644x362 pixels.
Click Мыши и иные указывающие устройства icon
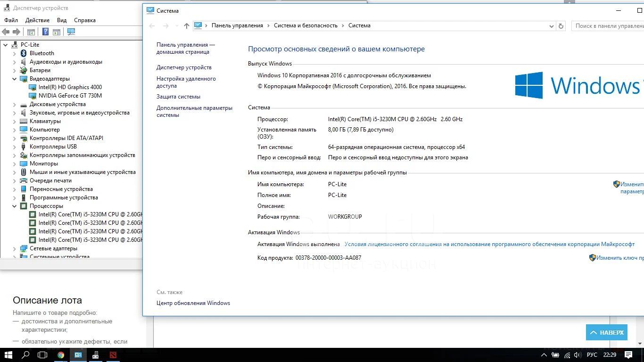[24, 172]
